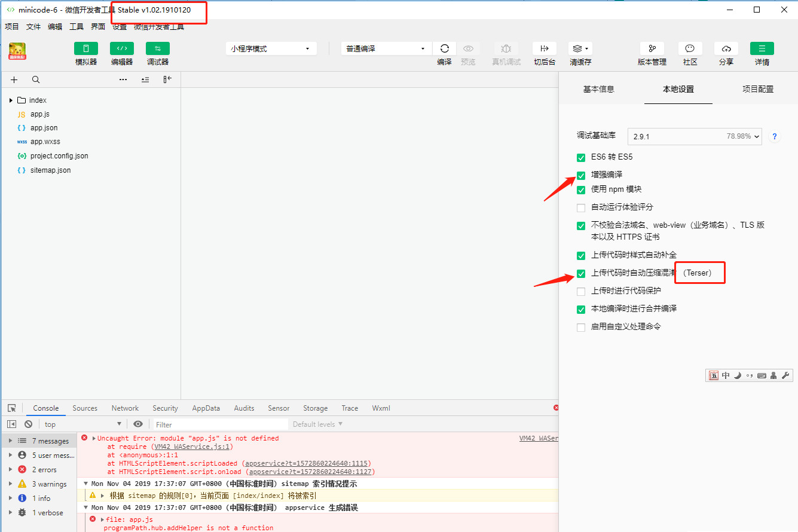The image size is (798, 532).
Task: Open the 小程序模式 mode dropdown
Action: pyautogui.click(x=271, y=48)
